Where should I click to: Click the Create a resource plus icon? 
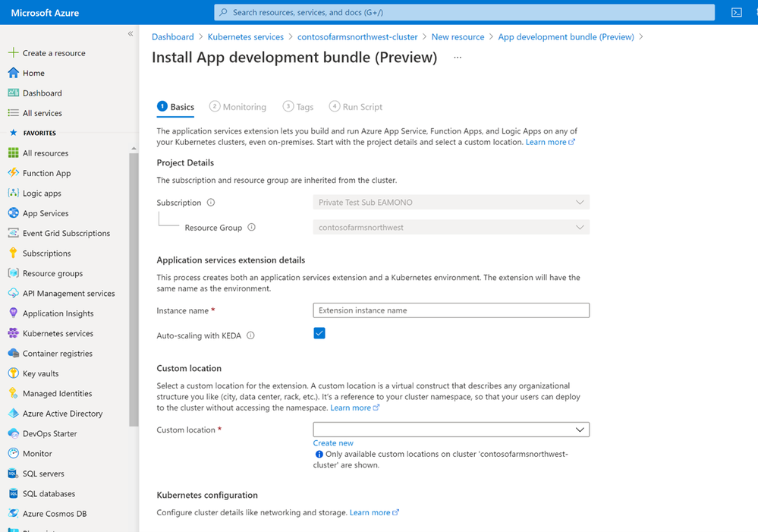14,52
